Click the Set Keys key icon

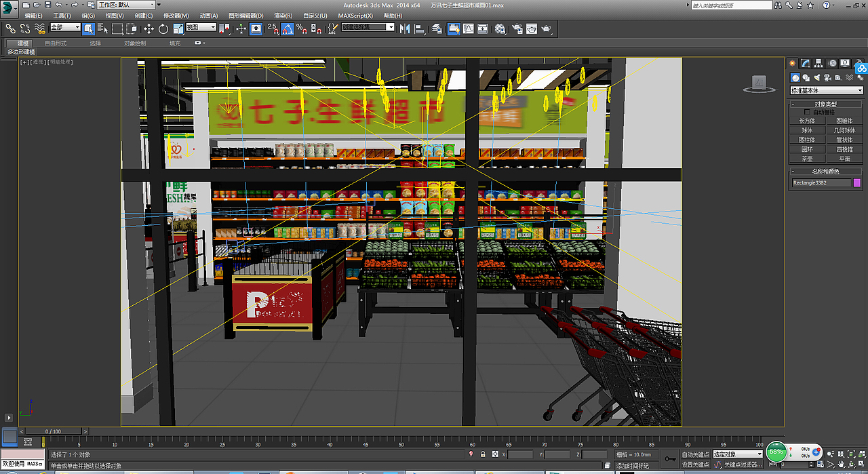[x=669, y=459]
